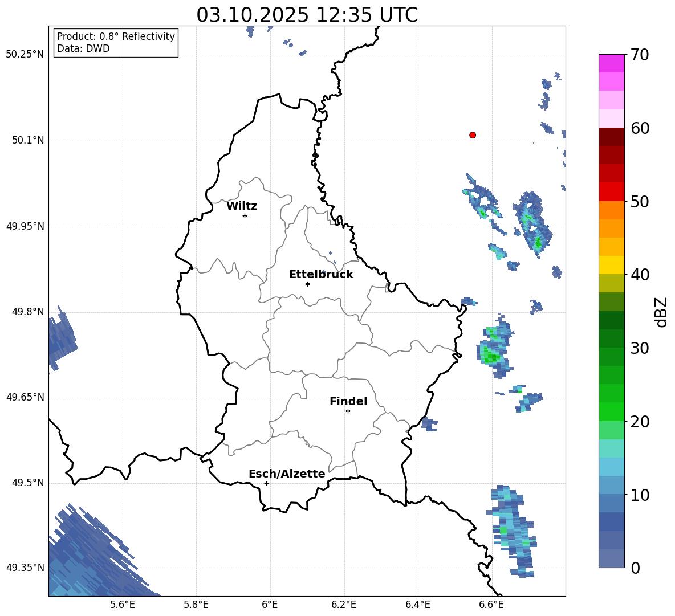The image size is (675, 616).
Task: Click the 20 tick label on colorbar
Action: pos(640,422)
